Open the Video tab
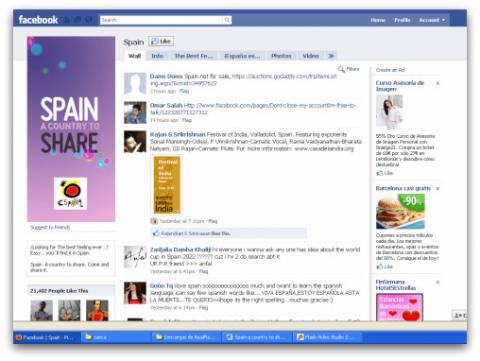The width and height of the screenshot is (480, 361). [311, 56]
